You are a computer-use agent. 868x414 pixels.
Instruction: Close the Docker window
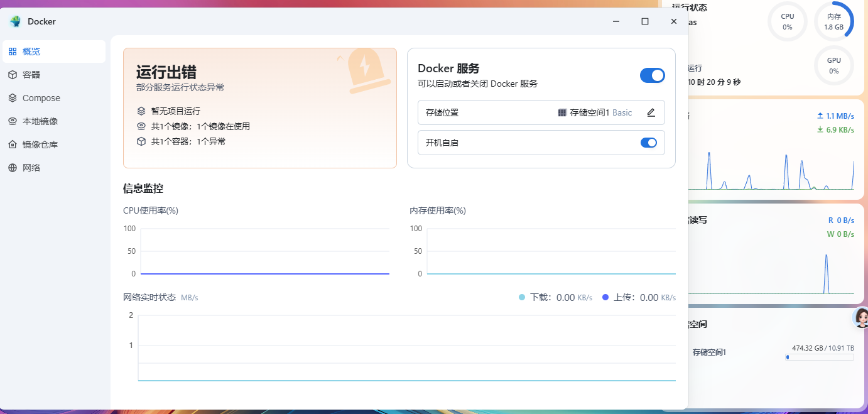tap(673, 21)
